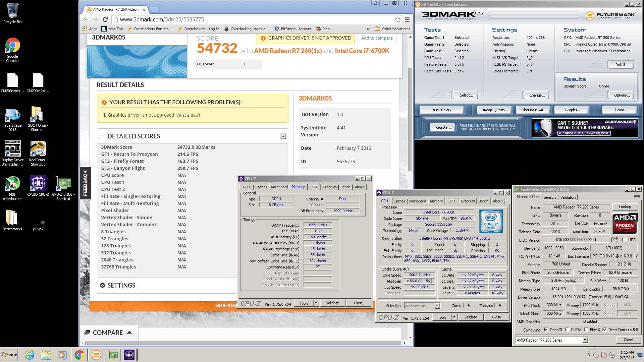Switch to CPU-Z purple taskbar icon
The width and height of the screenshot is (644, 362).
(129, 355)
